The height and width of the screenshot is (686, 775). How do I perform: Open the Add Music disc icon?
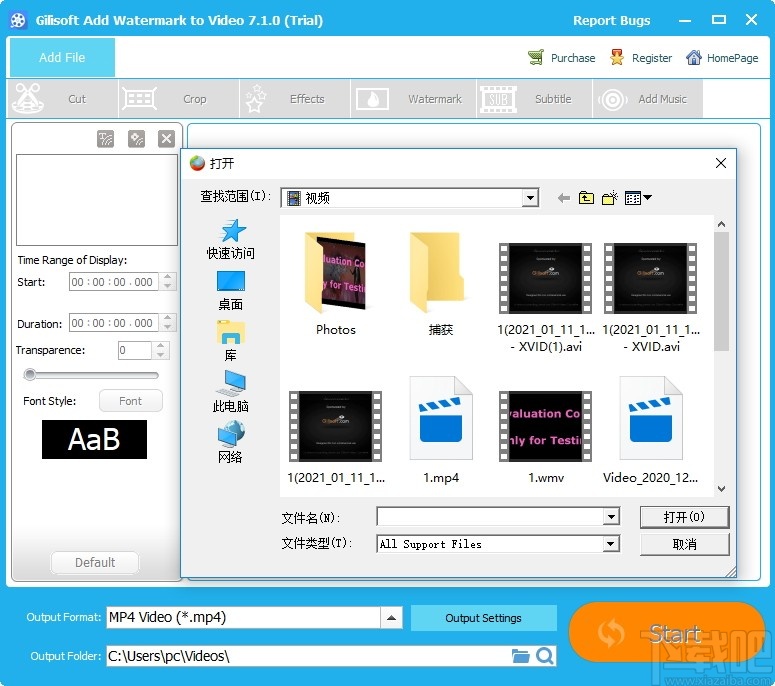612,99
